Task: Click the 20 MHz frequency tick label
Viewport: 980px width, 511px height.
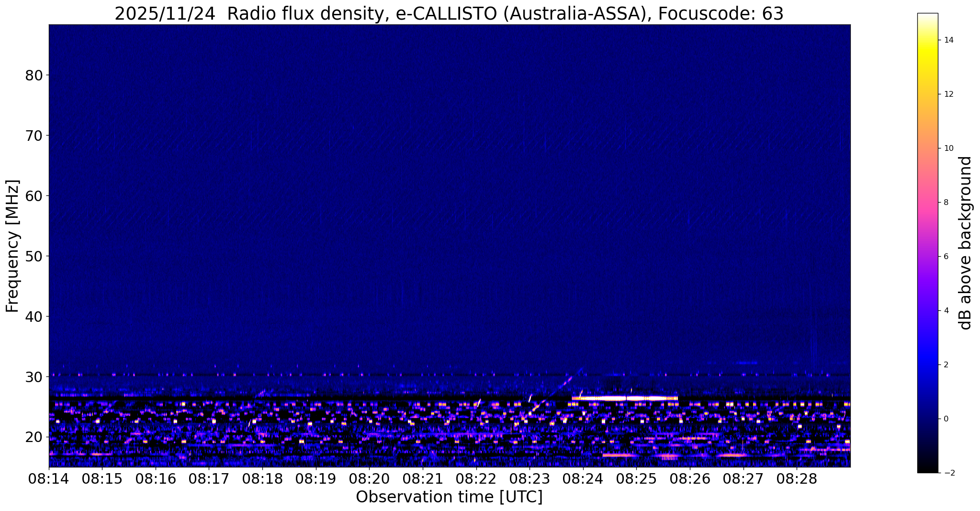Action: coord(34,437)
